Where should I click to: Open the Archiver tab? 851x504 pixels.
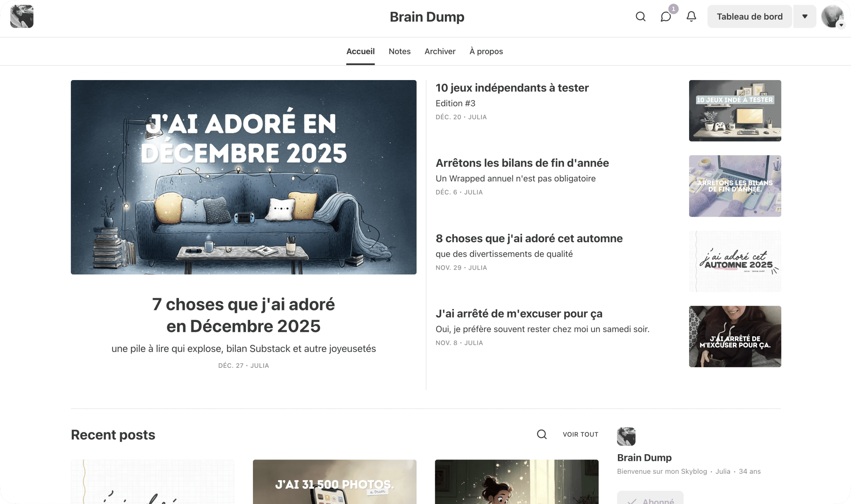[439, 51]
